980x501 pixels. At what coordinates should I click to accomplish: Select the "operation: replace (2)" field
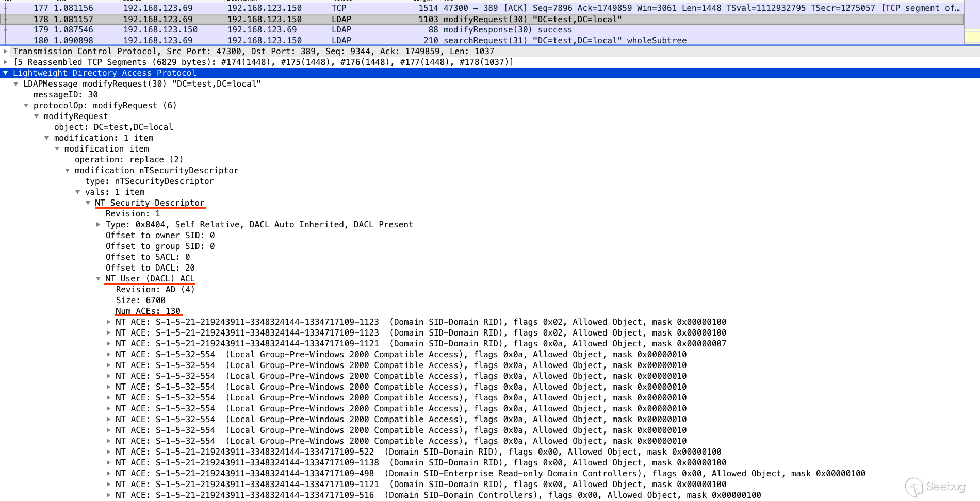[129, 160]
